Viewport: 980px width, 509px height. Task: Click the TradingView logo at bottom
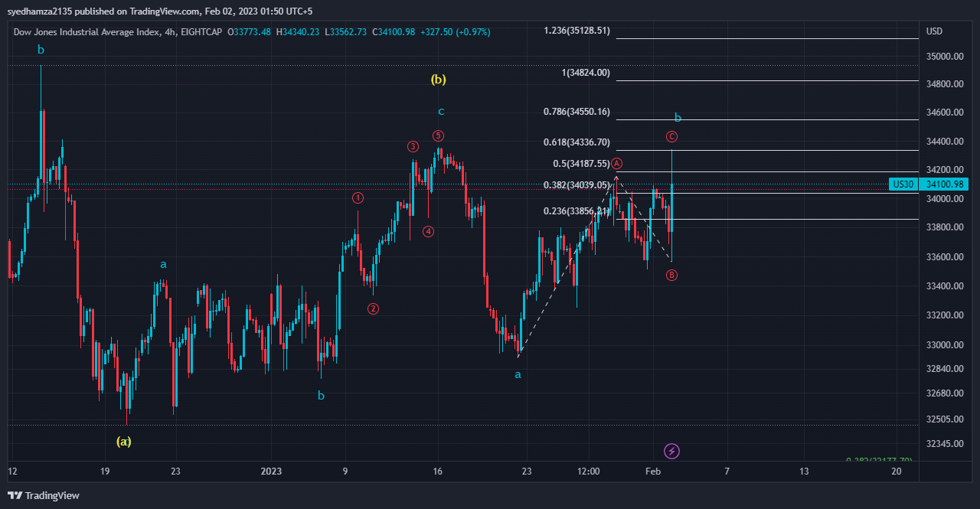[x=44, y=495]
